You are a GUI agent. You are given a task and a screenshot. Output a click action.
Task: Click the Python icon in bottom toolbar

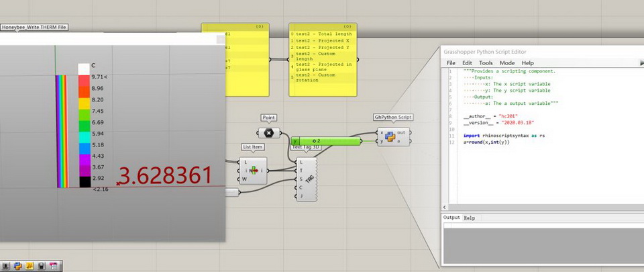click(x=18, y=266)
